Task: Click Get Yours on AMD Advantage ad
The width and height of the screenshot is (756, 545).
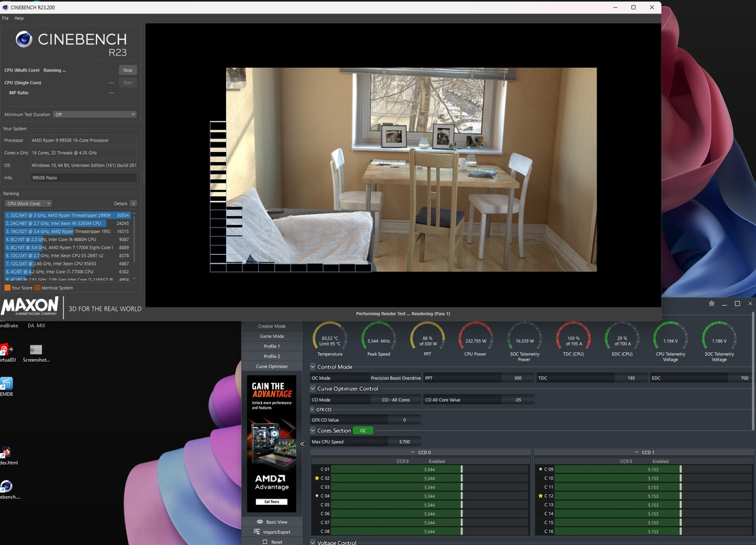Action: pyautogui.click(x=272, y=501)
